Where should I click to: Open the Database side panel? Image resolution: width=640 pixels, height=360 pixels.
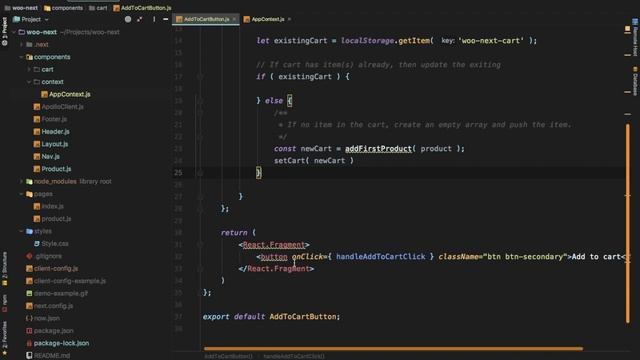tap(635, 82)
